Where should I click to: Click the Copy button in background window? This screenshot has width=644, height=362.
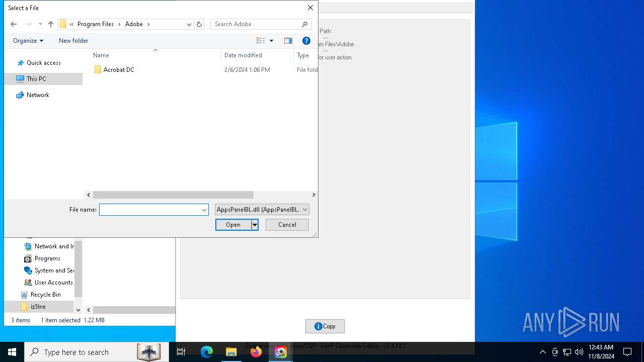[x=325, y=326]
